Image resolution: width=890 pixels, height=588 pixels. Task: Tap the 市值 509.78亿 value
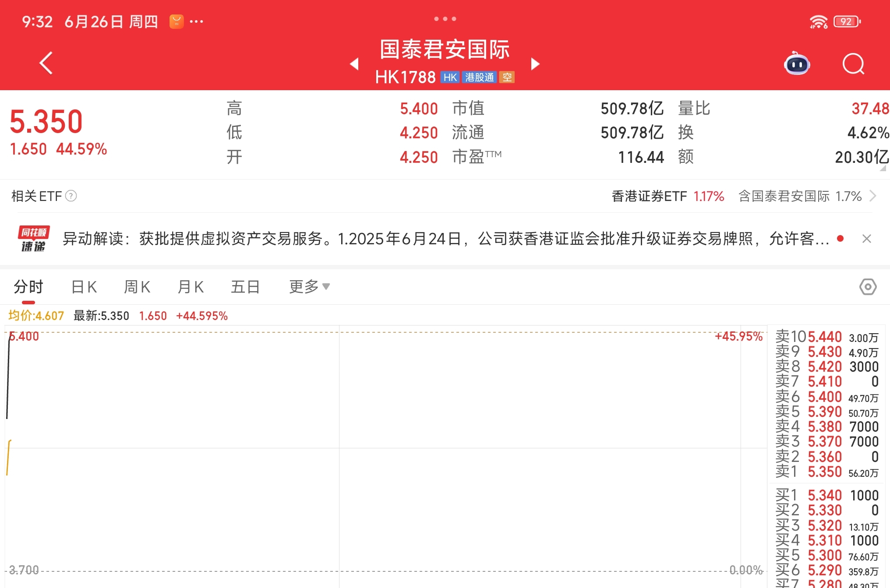tap(632, 109)
